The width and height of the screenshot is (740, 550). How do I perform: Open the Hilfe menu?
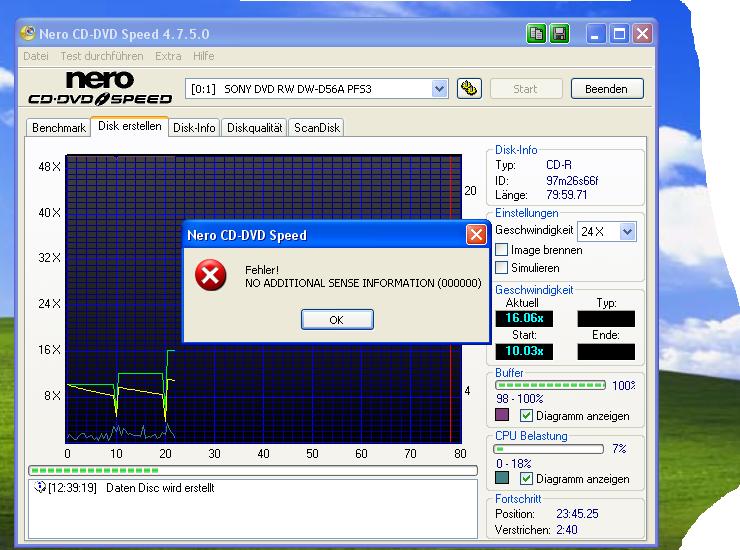(x=203, y=56)
